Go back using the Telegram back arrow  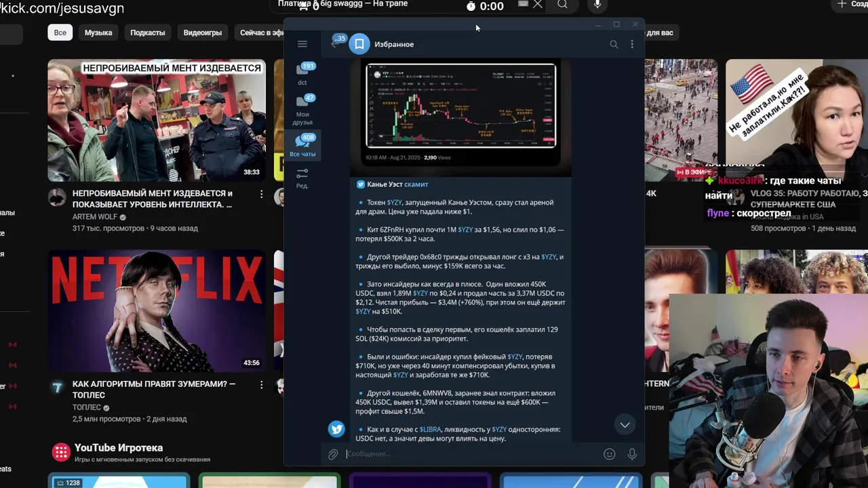point(335,44)
